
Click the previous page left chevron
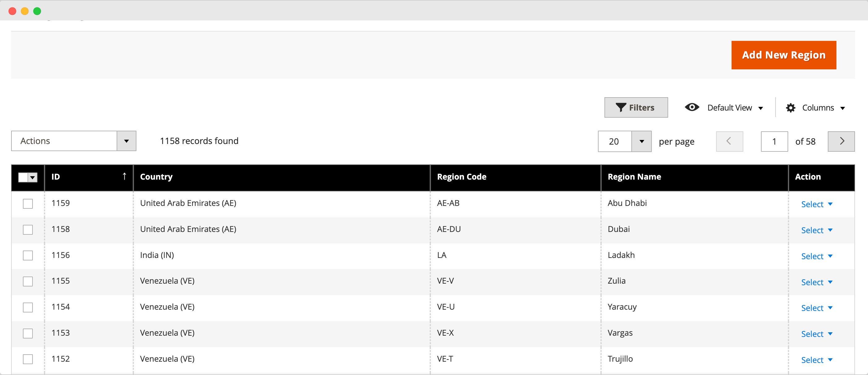point(729,141)
